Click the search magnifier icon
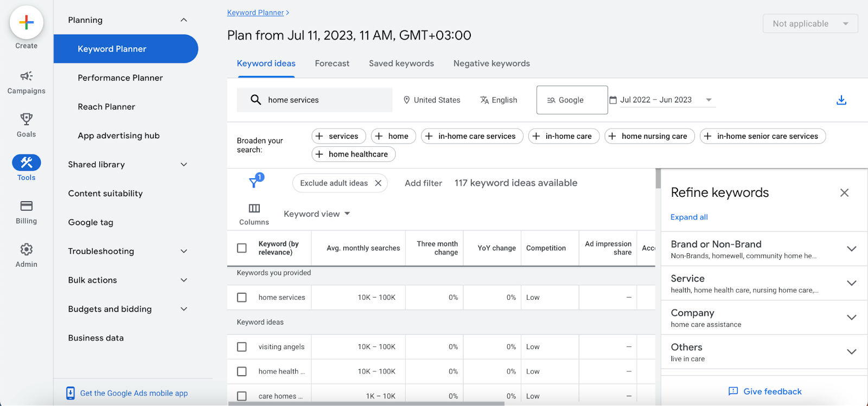868x406 pixels. point(256,100)
